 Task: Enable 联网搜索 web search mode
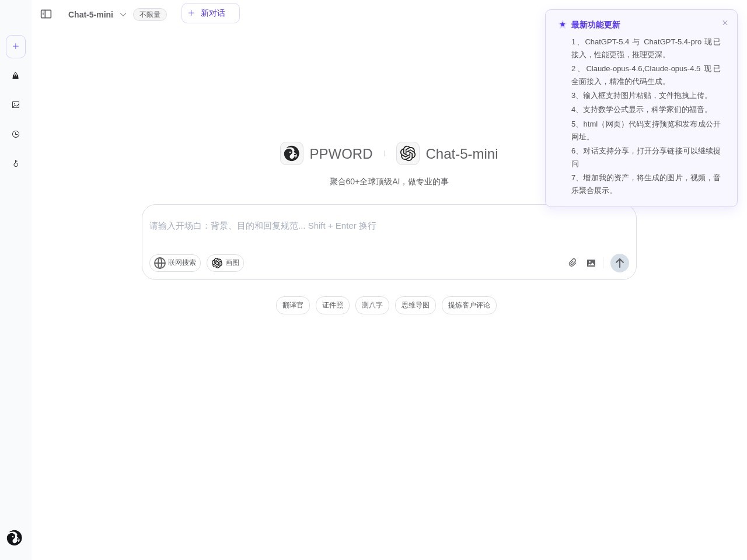coord(175,263)
